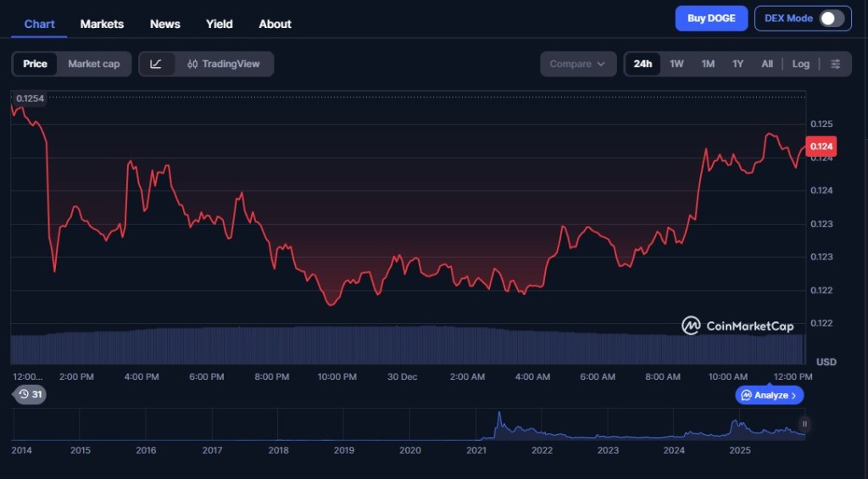Select the Market cap view toggle
This screenshot has width=868, height=479.
click(x=93, y=64)
